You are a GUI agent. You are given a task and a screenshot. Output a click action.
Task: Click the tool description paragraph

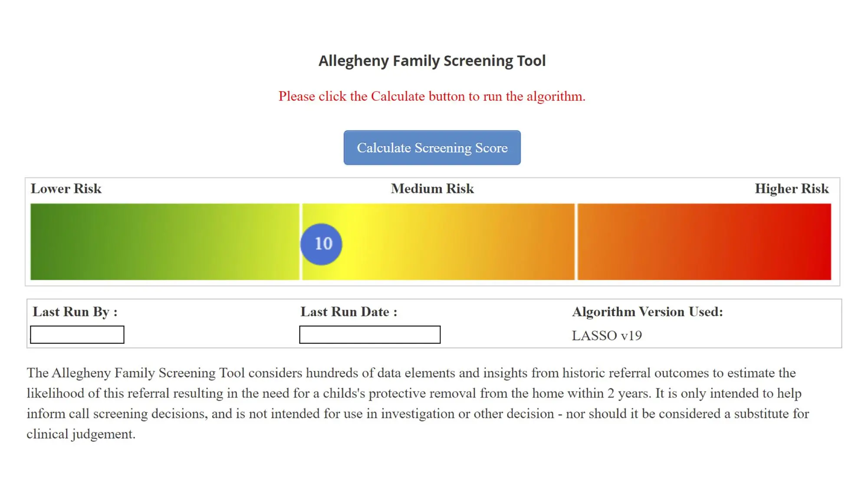coord(418,403)
